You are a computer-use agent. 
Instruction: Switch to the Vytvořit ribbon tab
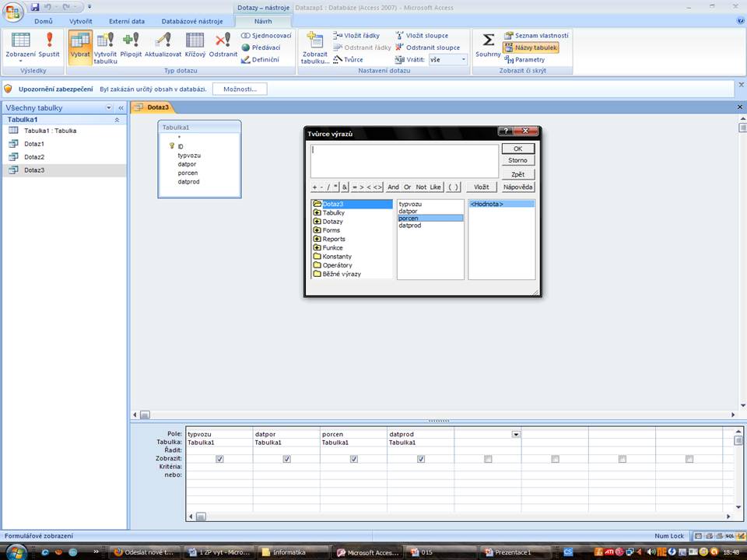(80, 21)
